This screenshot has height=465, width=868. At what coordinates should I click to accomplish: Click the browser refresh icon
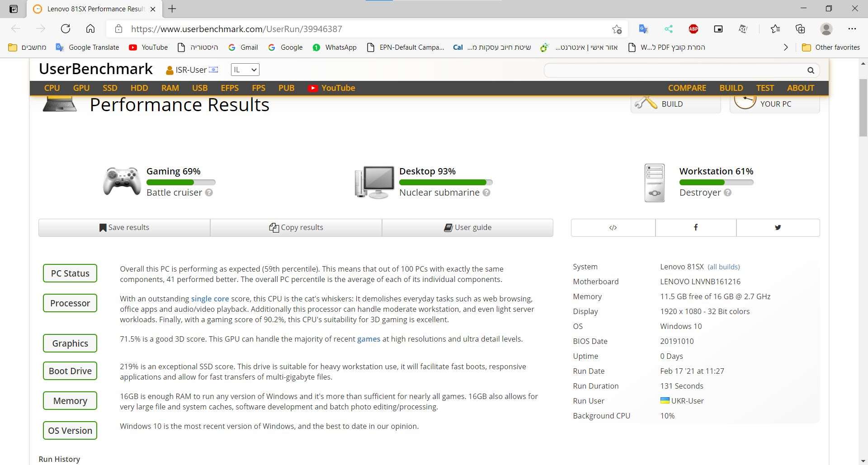coord(66,29)
